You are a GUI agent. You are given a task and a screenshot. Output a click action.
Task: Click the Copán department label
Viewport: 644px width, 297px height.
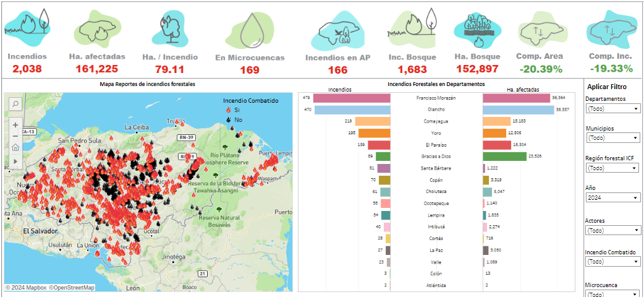tap(436, 180)
